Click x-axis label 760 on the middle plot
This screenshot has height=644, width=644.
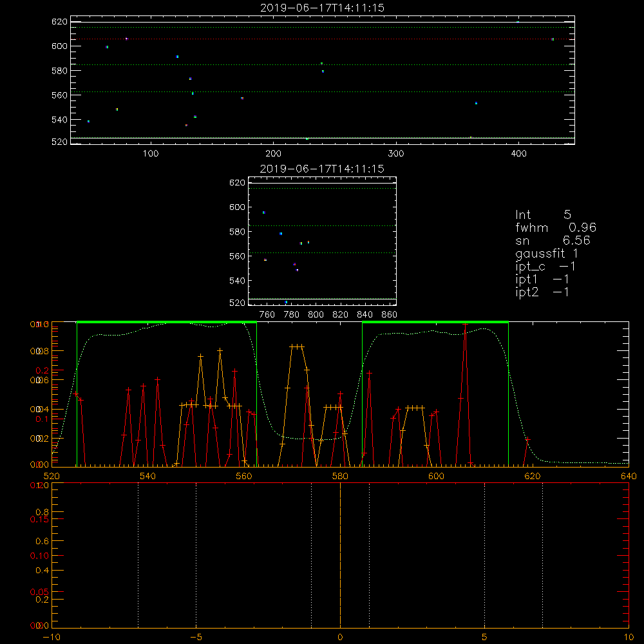click(267, 315)
